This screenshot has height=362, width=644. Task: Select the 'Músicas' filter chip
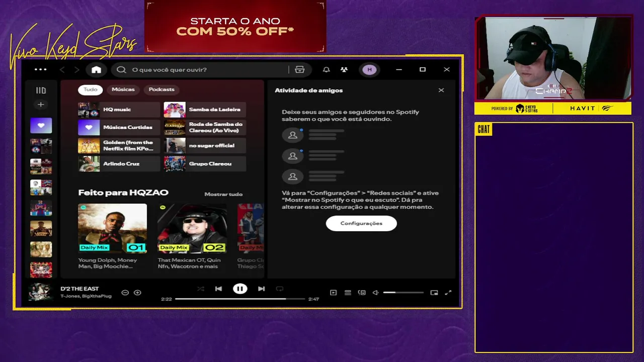[x=123, y=89]
